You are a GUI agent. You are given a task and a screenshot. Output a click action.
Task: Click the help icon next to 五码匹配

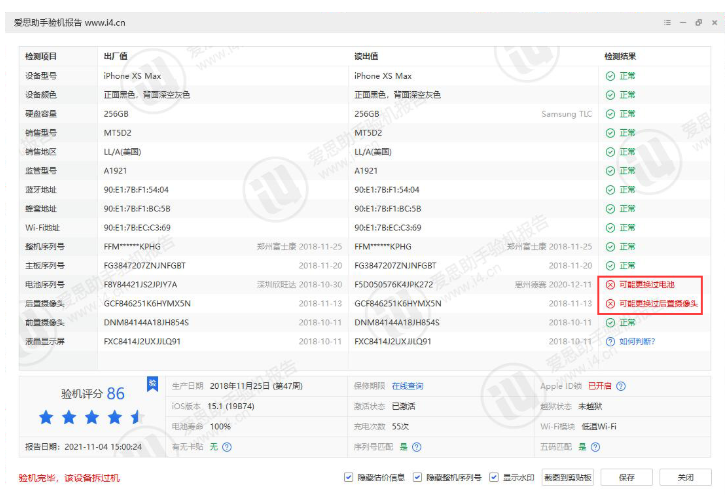coord(595,447)
